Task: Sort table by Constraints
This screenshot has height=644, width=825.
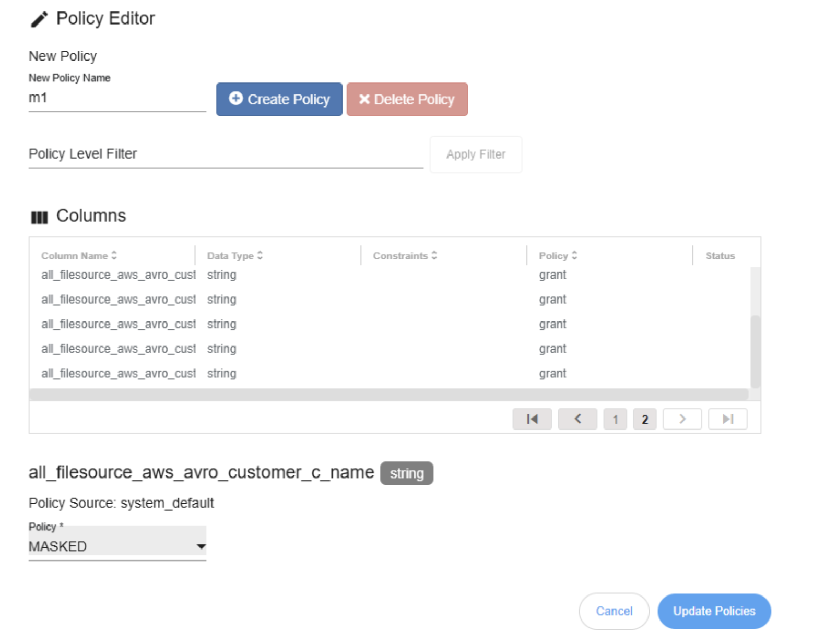Action: tap(405, 256)
